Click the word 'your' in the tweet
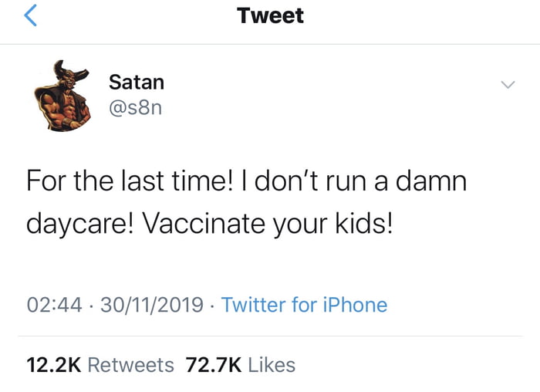The height and width of the screenshot is (392, 540). (296, 224)
